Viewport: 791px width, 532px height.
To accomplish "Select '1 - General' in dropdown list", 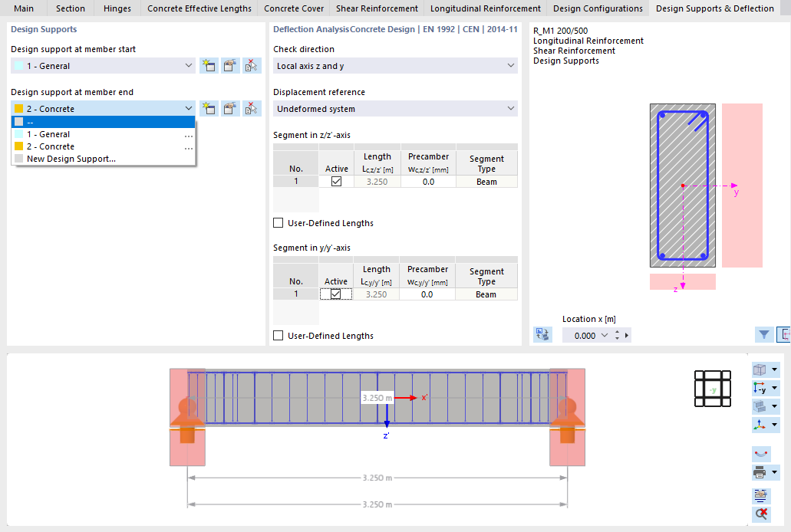I will (x=103, y=134).
